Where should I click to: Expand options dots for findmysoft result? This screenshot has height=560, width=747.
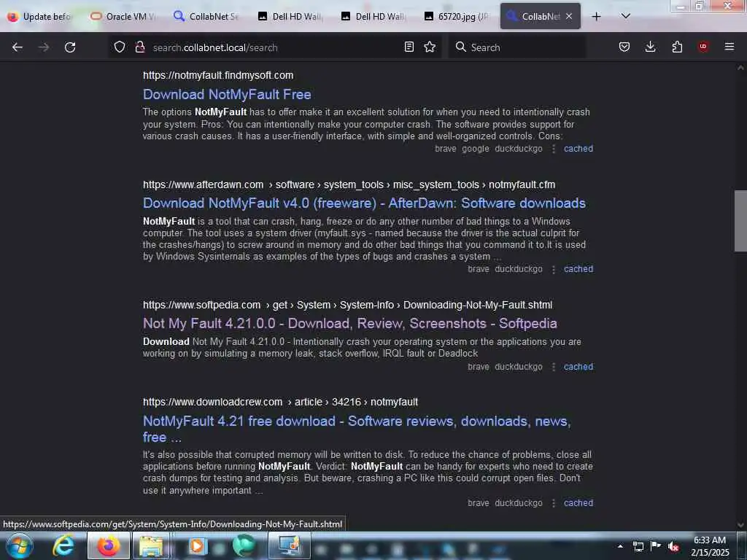click(553, 149)
